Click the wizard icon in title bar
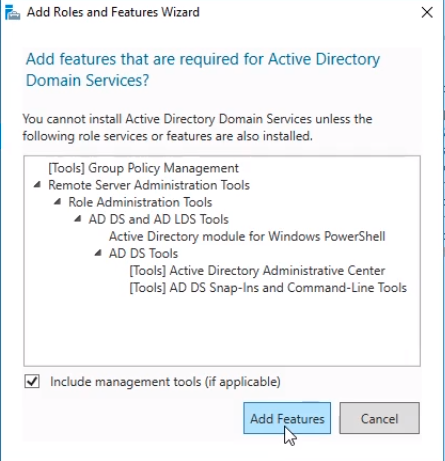The height and width of the screenshot is (461, 445). pos(12,13)
